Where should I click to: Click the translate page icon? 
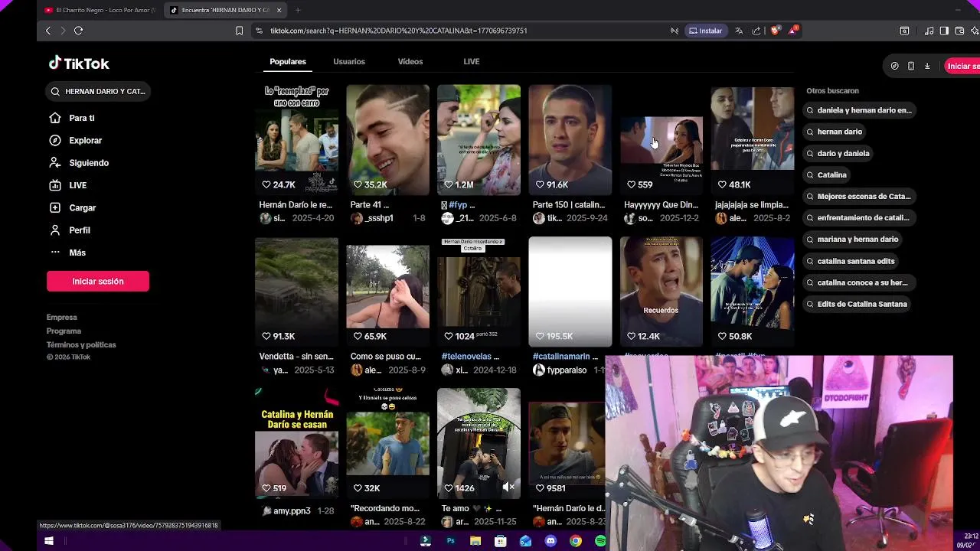(739, 31)
